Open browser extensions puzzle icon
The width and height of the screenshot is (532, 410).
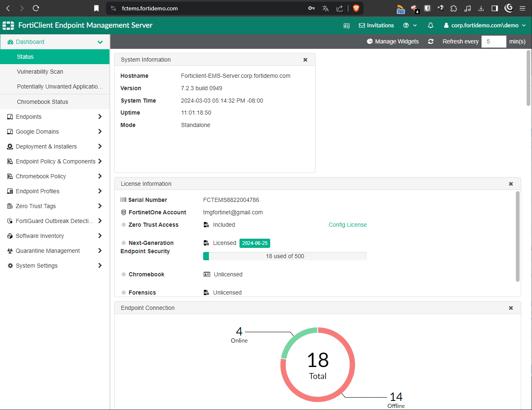point(454,8)
